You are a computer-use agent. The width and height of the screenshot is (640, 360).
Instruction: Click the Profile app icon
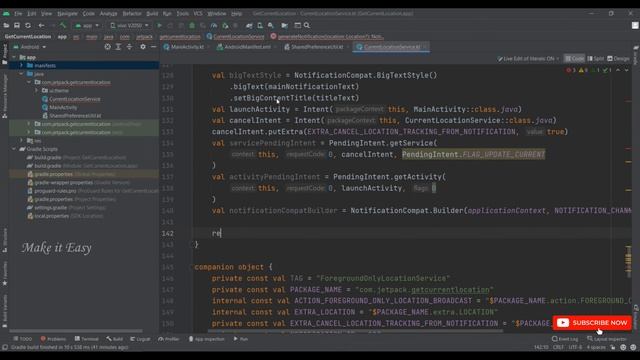click(x=213, y=25)
